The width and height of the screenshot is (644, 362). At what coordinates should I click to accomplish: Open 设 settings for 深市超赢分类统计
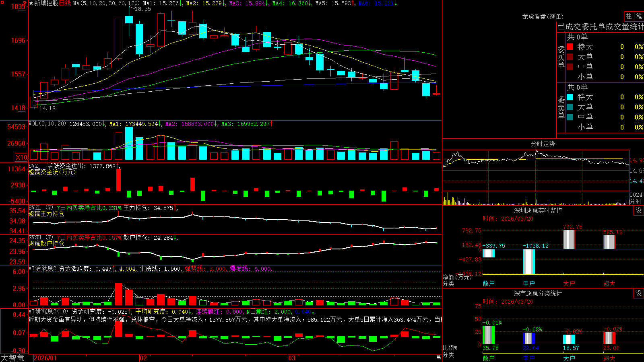(639, 293)
